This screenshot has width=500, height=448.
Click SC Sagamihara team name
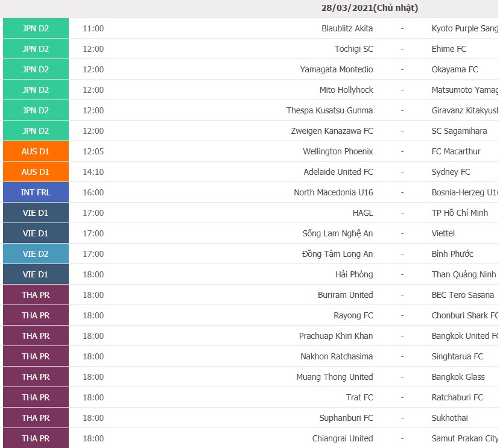459,131
